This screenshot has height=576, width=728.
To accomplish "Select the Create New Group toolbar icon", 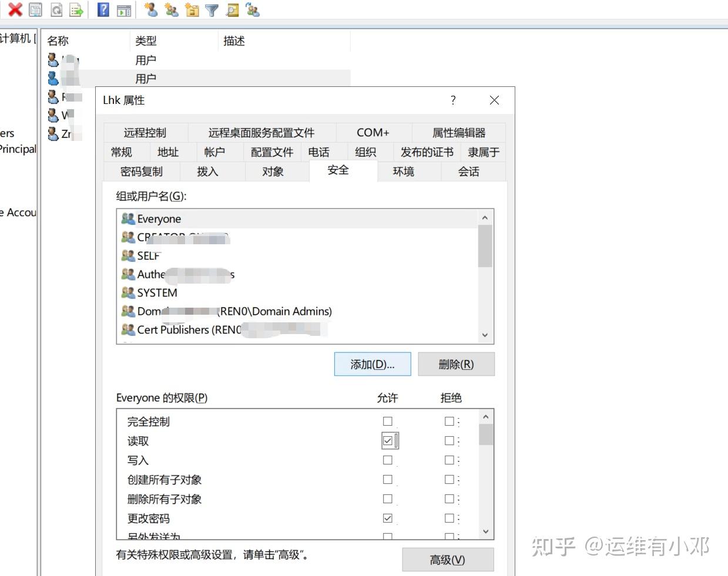I will tap(172, 10).
